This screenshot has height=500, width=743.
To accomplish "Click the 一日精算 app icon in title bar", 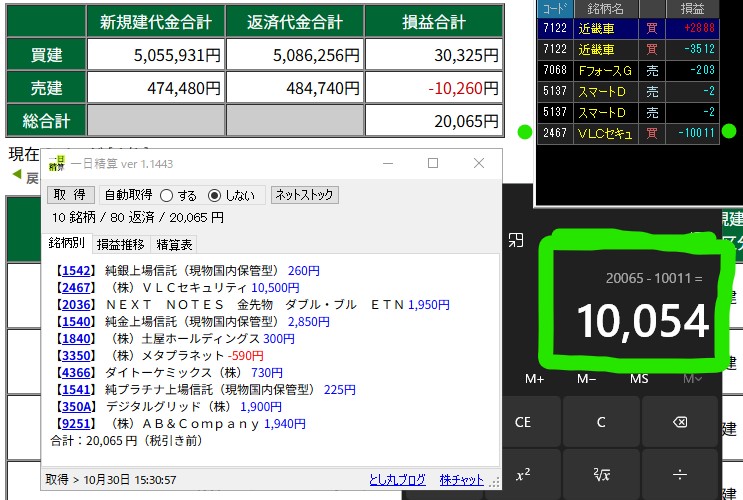I will coord(54,163).
